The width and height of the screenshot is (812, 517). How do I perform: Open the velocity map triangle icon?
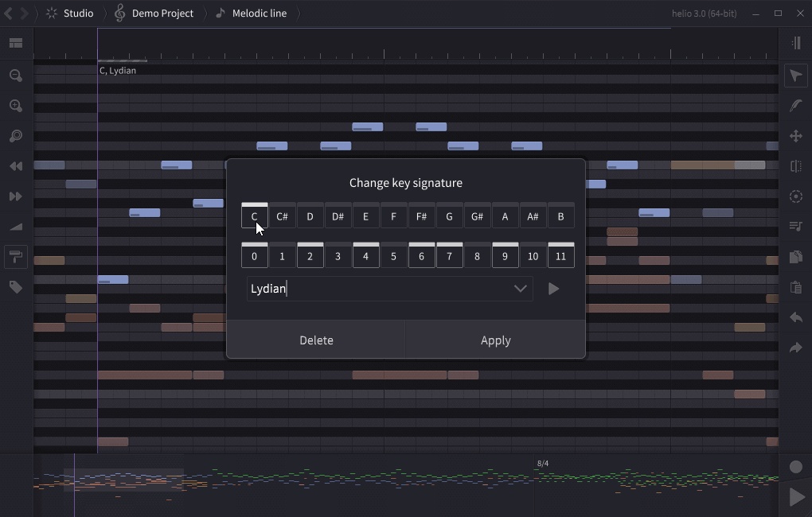(16, 227)
